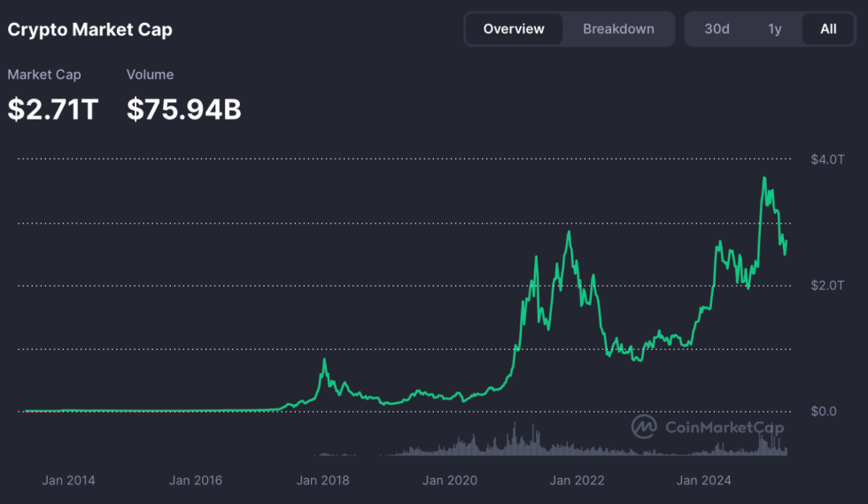Select the 30d time range
Image resolution: width=868 pixels, height=504 pixels.
[x=717, y=28]
